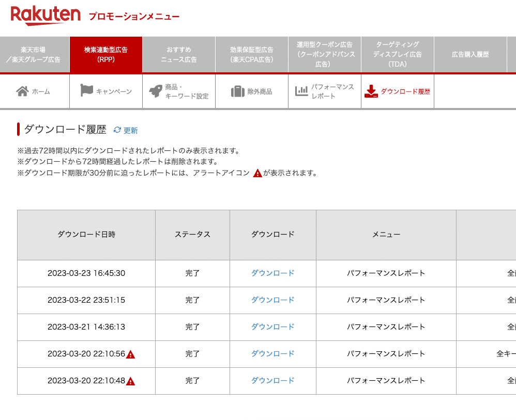Open the 効果保証型広告 (楽天CPA広告) tab
The height and width of the screenshot is (420, 516).
(252, 55)
